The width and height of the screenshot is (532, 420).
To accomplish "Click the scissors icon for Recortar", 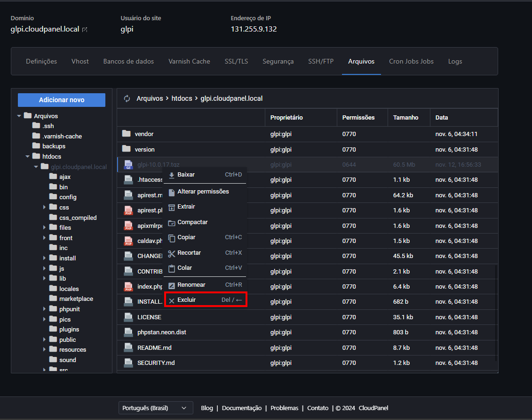I will coord(172,253).
